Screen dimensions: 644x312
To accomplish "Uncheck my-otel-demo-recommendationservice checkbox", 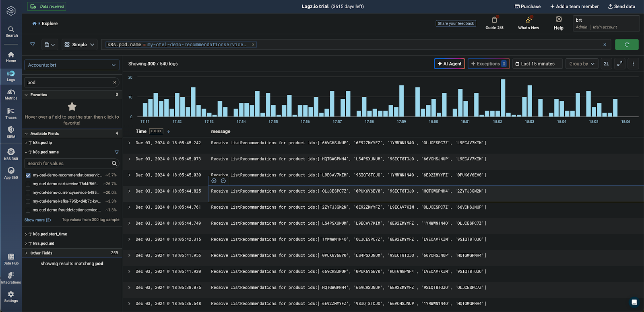I will click(x=28, y=175).
